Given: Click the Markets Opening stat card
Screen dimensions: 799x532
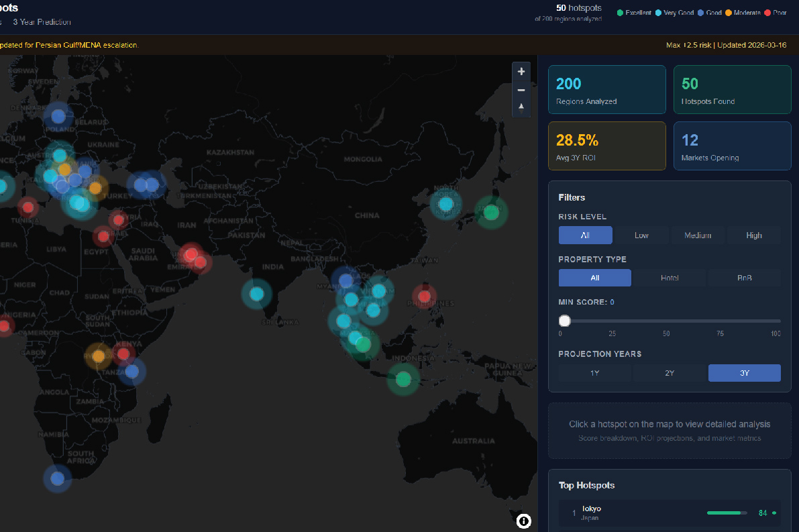Looking at the screenshot, I should coord(732,146).
